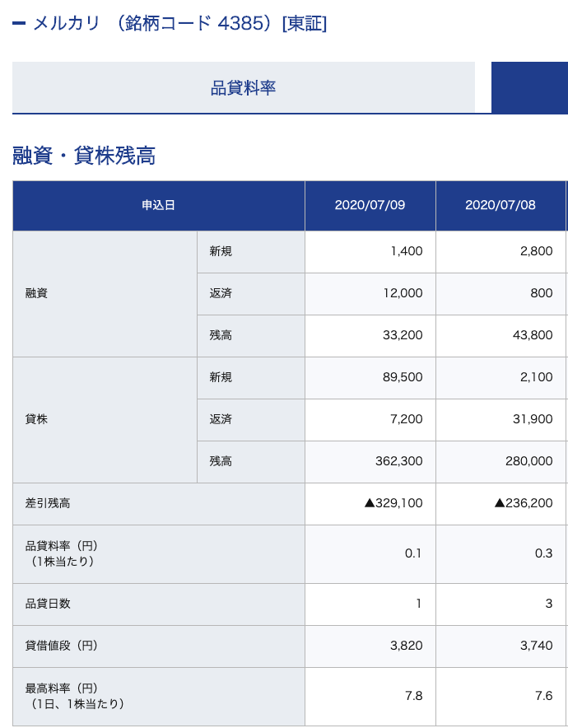
Task: Select 融資 返済 value 800
Action: (542, 293)
